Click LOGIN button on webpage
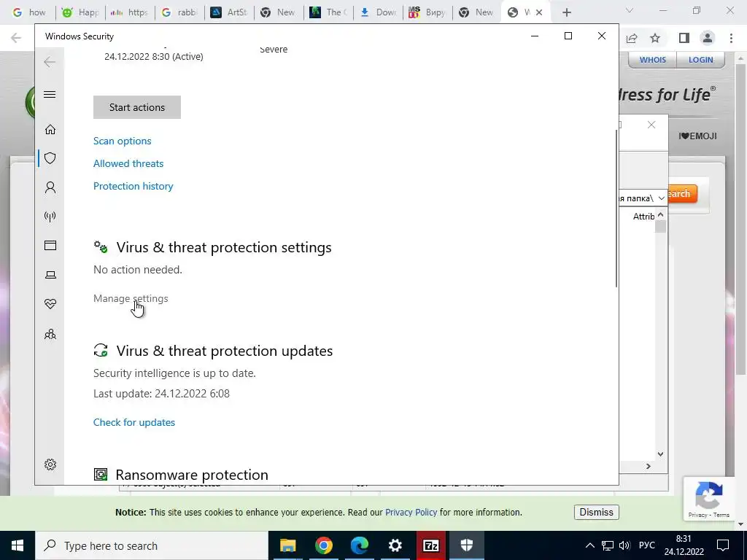The height and width of the screenshot is (560, 747). click(701, 60)
